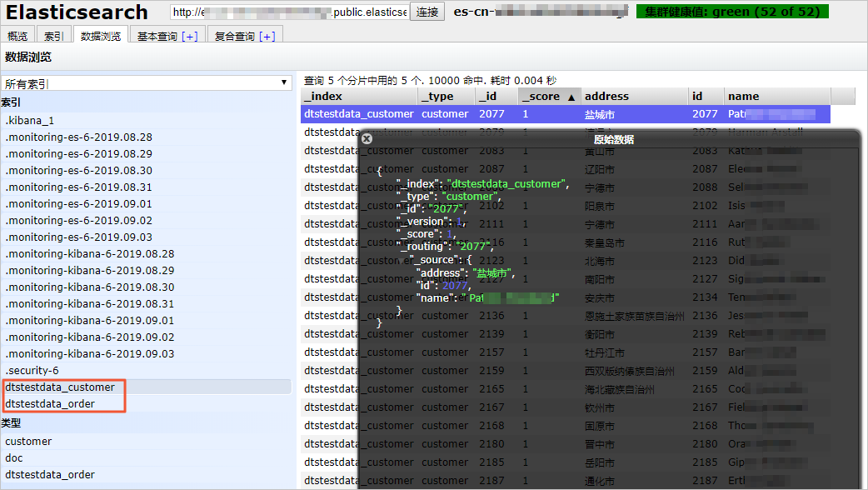This screenshot has height=490, width=868.
Task: Select .monitoring-kibana-6-2019.08.30 index
Action: coord(147,287)
